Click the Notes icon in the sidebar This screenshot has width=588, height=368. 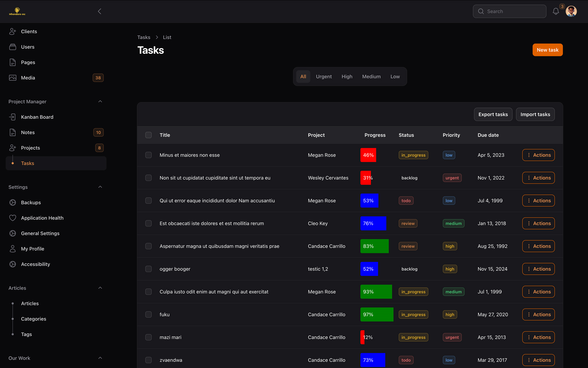[x=12, y=132]
